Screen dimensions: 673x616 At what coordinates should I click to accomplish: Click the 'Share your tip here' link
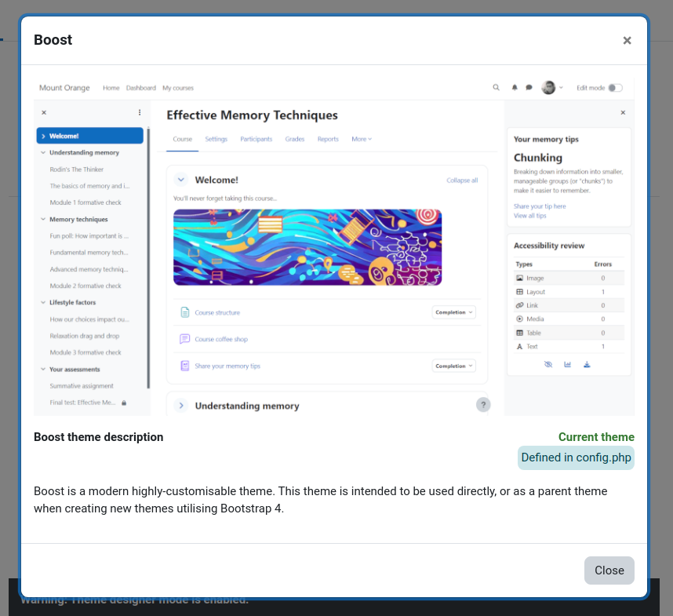coord(540,206)
